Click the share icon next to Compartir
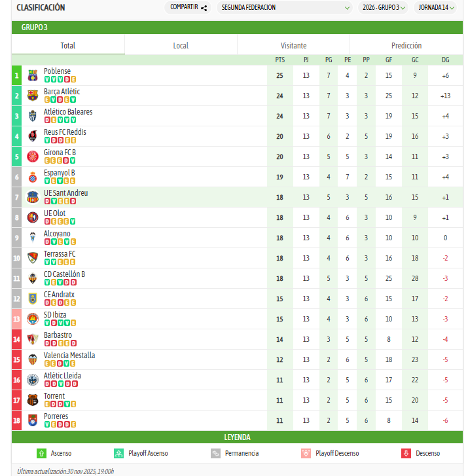Screen dimensions: 468x476 click(204, 8)
